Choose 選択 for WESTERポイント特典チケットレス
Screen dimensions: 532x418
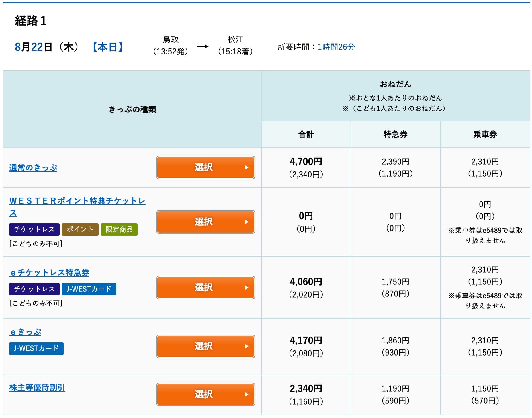pos(206,222)
